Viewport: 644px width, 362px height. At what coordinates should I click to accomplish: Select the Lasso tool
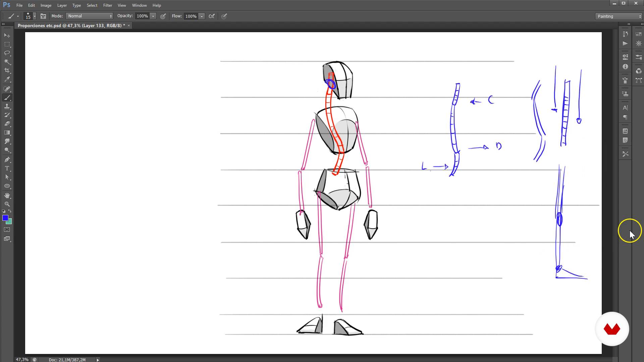coord(7,53)
